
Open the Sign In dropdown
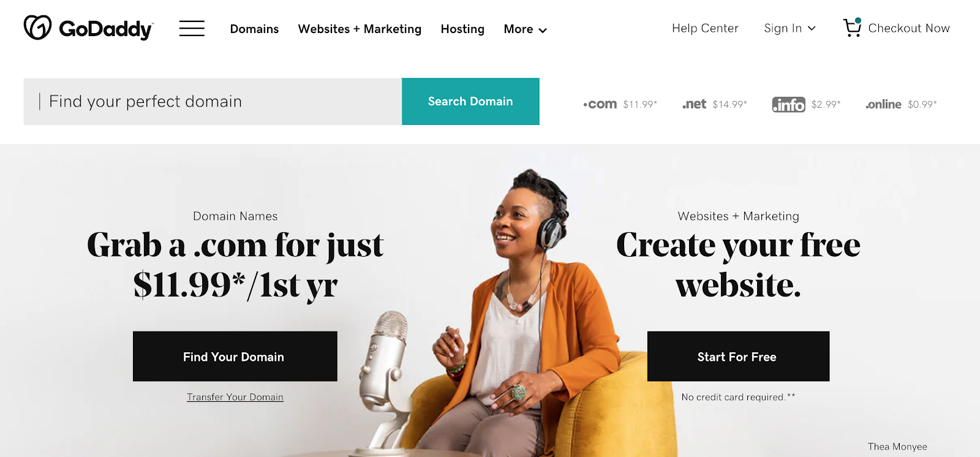coord(790,28)
